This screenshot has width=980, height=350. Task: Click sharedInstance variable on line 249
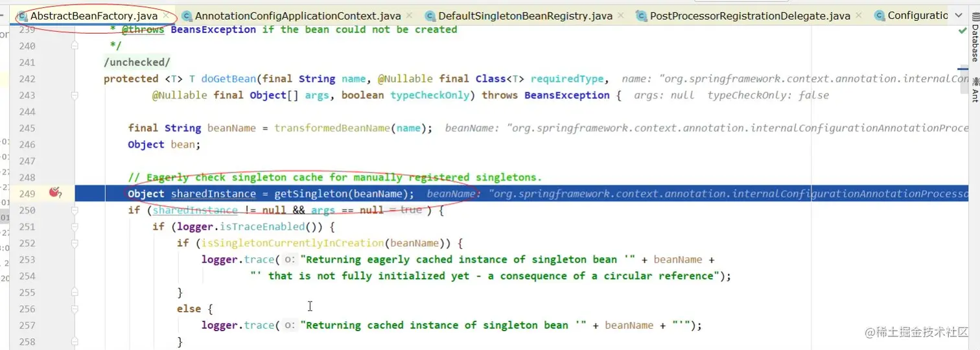coord(213,194)
